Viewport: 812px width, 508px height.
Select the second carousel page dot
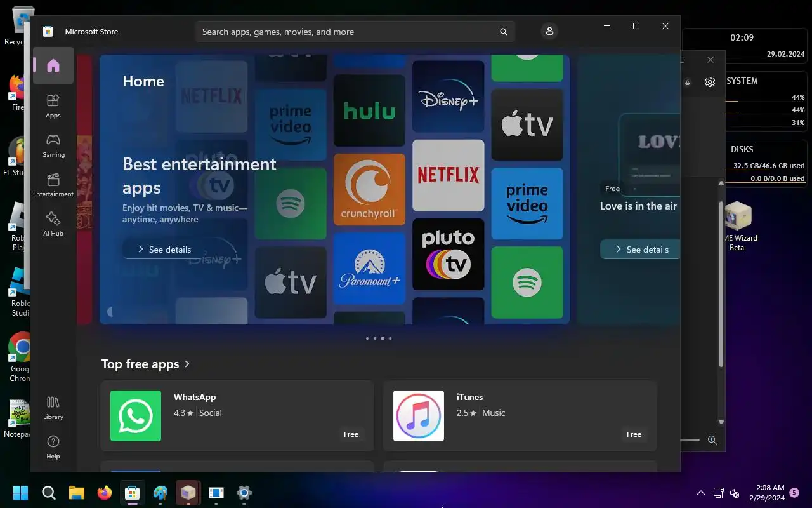375,338
